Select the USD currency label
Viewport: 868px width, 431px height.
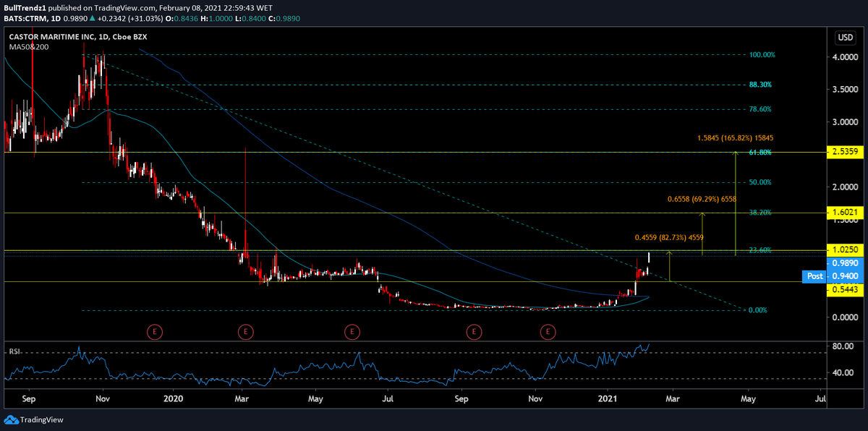pos(845,37)
